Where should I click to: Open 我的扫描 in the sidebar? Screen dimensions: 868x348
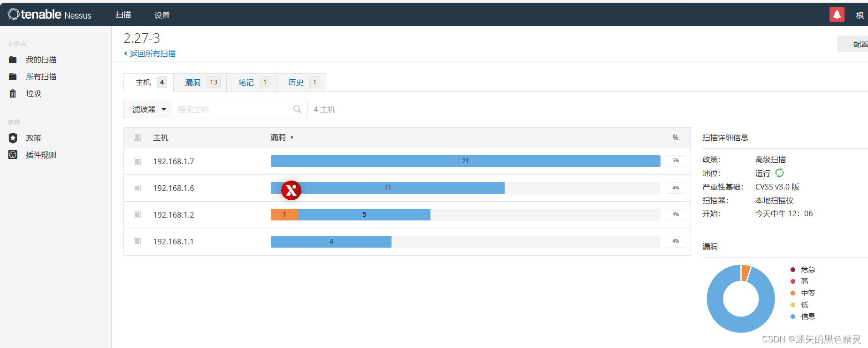[x=41, y=60]
